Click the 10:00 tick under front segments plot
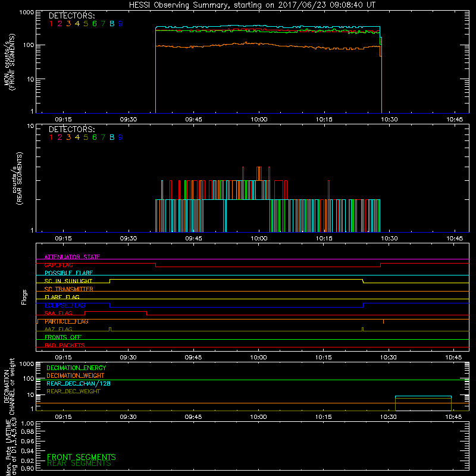The width and height of the screenshot is (476, 476). [x=259, y=120]
